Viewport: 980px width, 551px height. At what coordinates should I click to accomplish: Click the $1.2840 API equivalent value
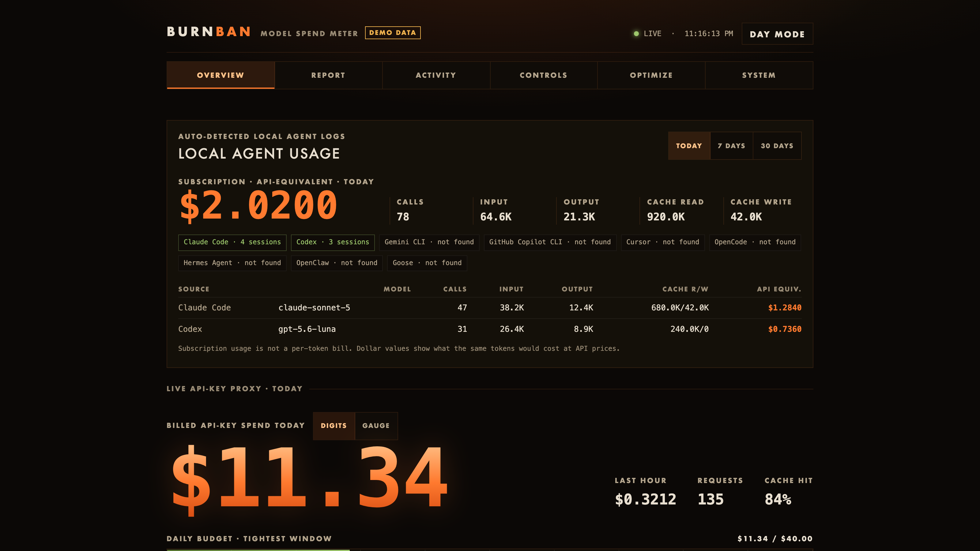coord(784,308)
